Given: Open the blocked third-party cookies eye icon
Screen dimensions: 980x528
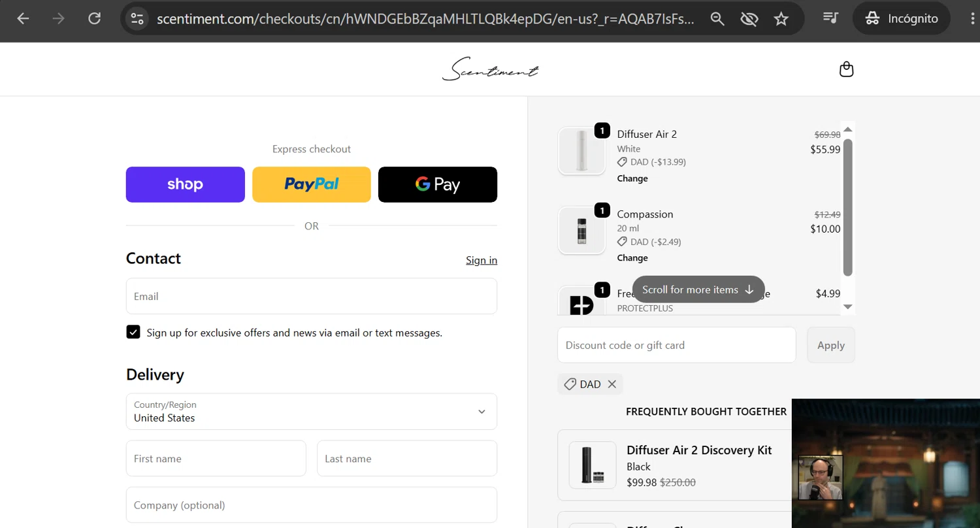Looking at the screenshot, I should [749, 19].
